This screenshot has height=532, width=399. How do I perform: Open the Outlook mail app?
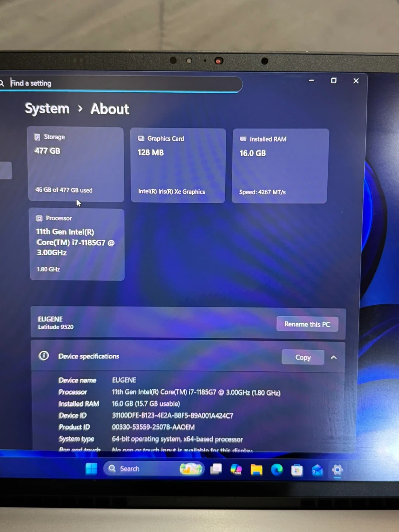coord(317,470)
